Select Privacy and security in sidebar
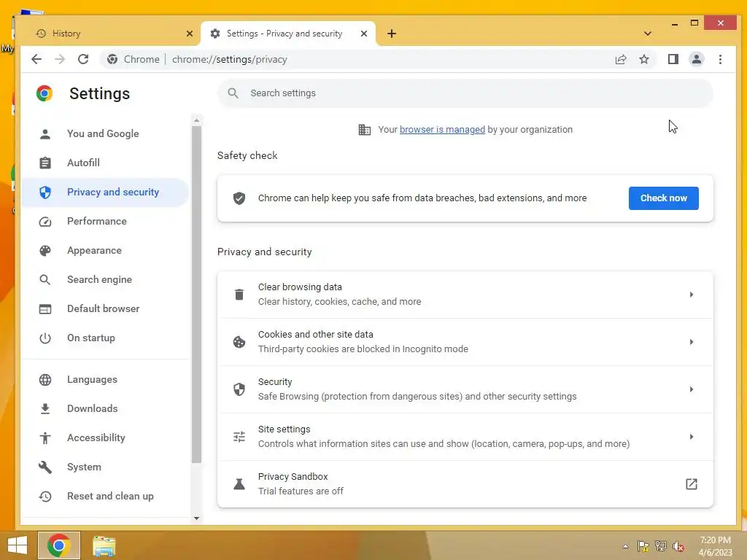The image size is (747, 560). (105, 192)
